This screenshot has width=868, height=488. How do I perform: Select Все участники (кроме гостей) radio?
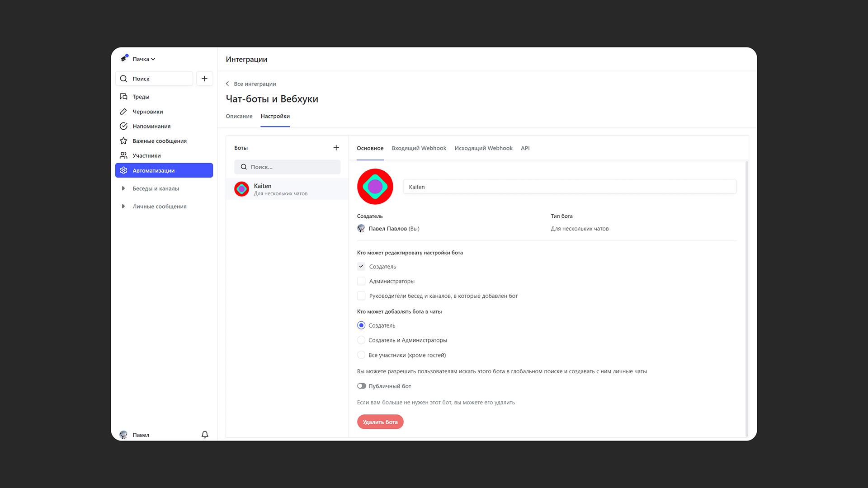tap(361, 355)
